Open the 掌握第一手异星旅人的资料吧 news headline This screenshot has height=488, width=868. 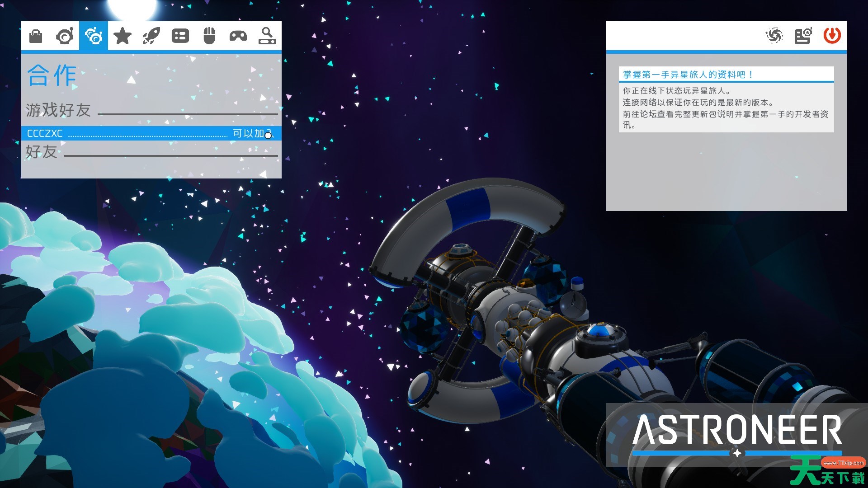coord(688,75)
